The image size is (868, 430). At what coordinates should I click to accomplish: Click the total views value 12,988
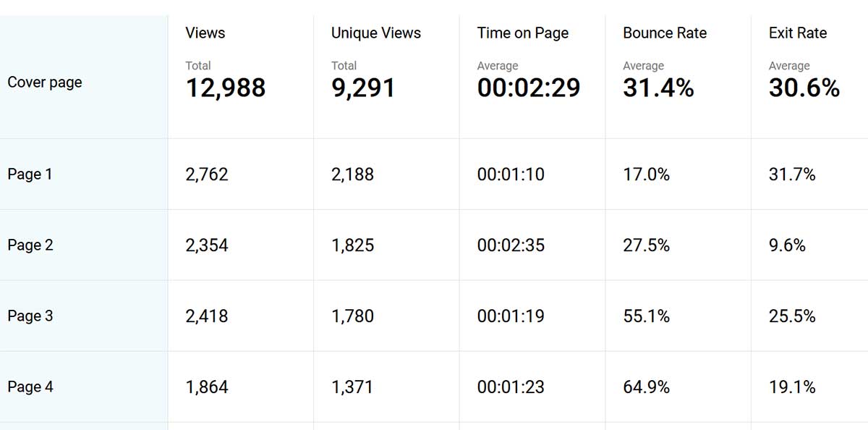[x=226, y=88]
